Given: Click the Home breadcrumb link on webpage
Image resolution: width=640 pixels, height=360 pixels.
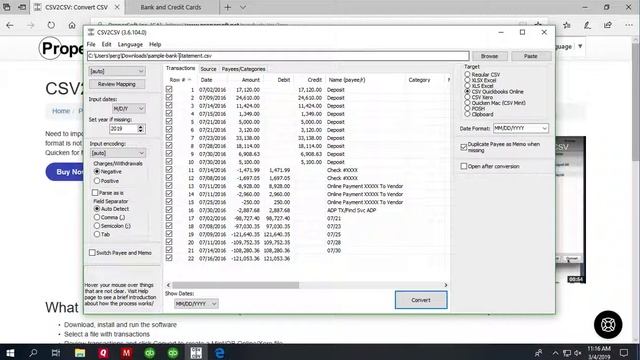Looking at the screenshot, I should (x=61, y=111).
